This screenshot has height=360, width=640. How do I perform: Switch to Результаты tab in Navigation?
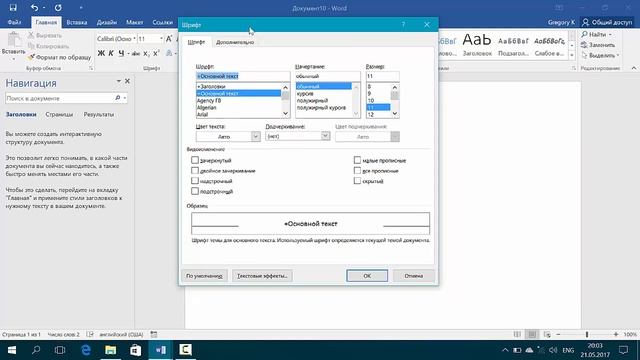click(99, 114)
